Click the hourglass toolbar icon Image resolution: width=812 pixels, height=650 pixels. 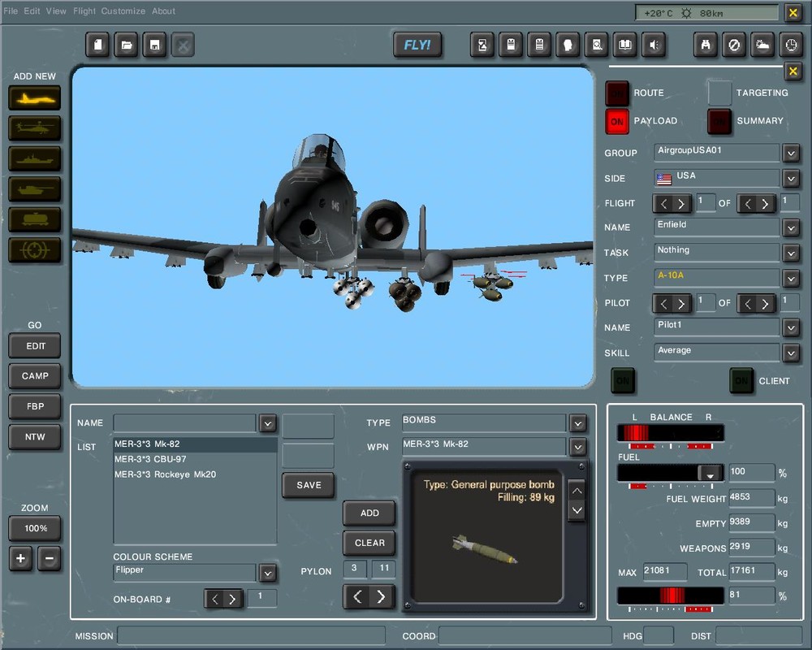pos(482,45)
